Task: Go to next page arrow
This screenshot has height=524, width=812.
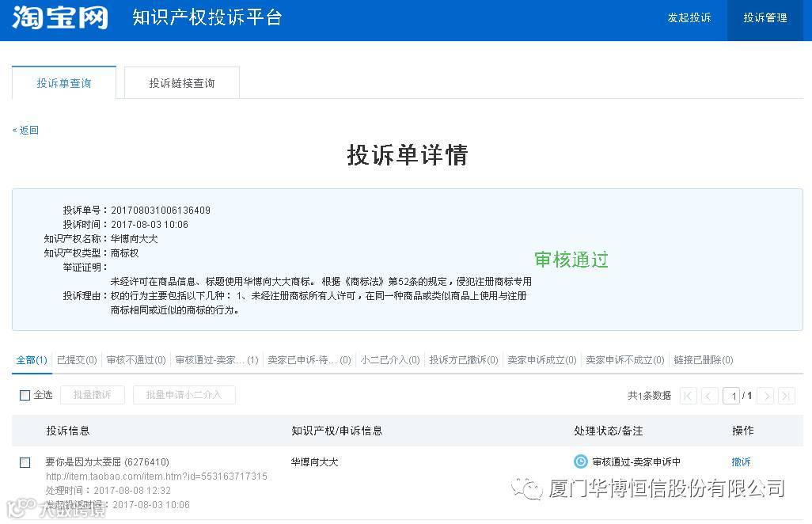Action: pyautogui.click(x=766, y=396)
